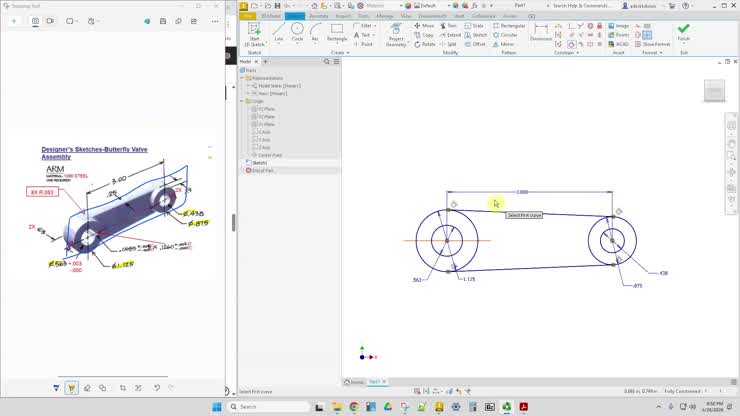Open the File tab

248,16
